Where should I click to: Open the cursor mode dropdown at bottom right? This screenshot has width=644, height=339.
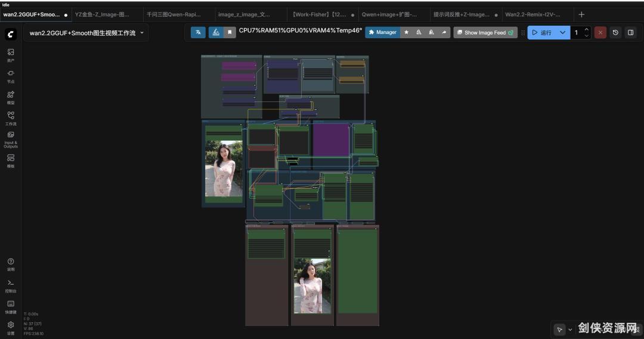[569, 329]
